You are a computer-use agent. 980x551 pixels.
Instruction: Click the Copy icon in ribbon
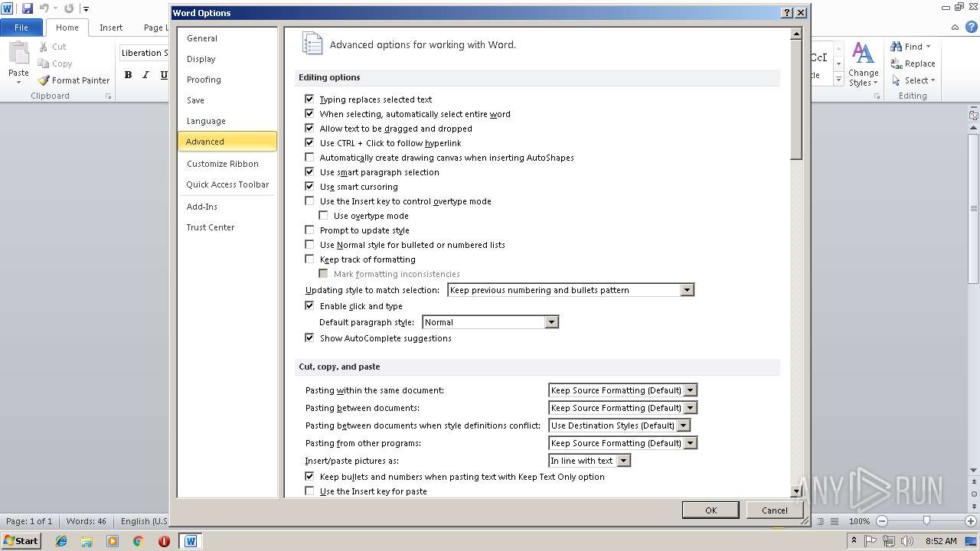[44, 64]
